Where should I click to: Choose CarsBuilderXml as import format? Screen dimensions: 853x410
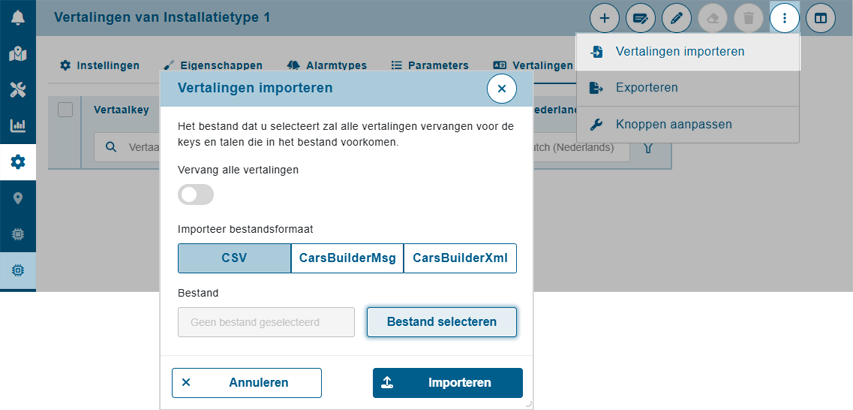(x=460, y=258)
